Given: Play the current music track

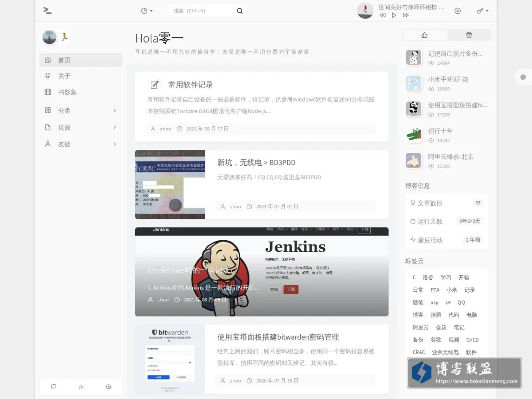Looking at the screenshot, I should (x=394, y=15).
